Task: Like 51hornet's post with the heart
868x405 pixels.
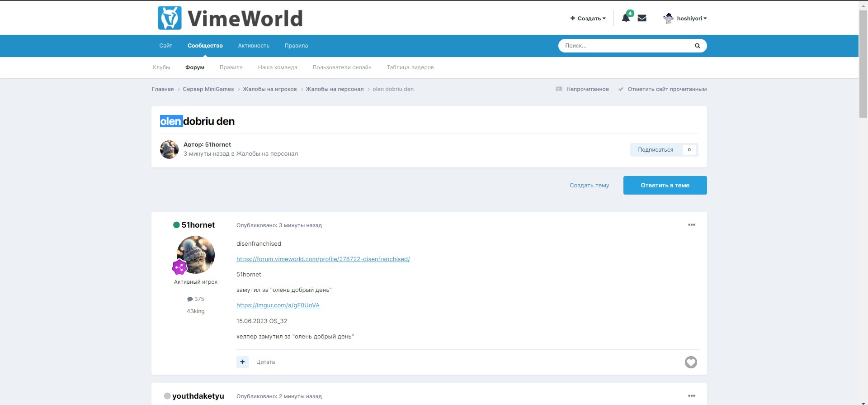Action: (690, 362)
